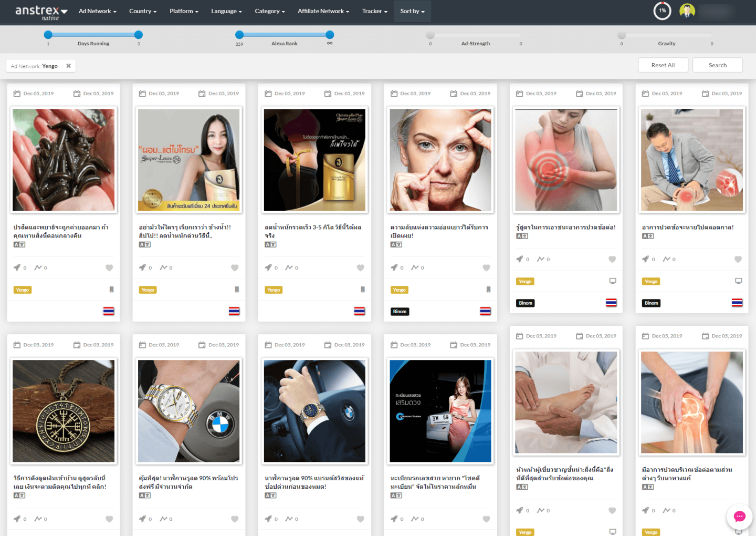Click the heart icon on leeches ad card

[x=109, y=268]
